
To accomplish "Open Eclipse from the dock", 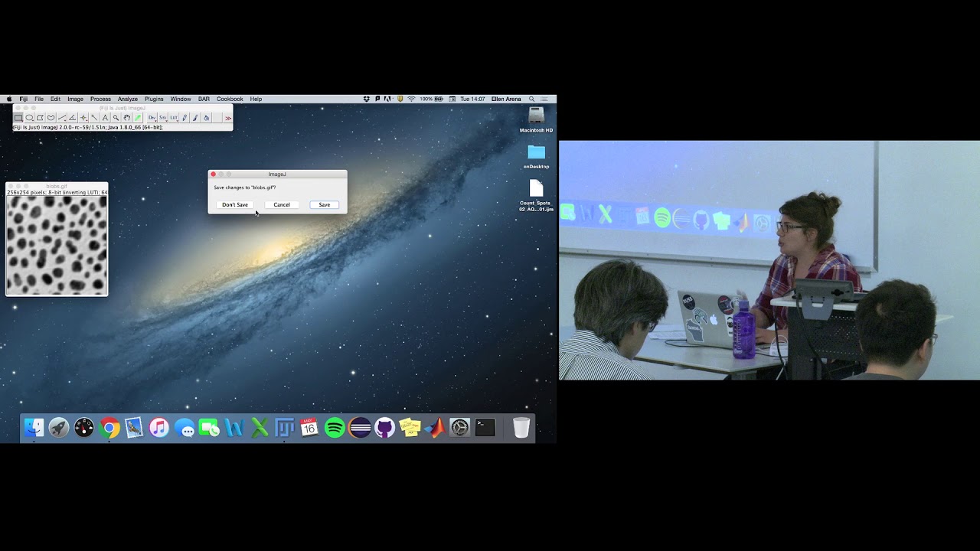I will point(360,427).
